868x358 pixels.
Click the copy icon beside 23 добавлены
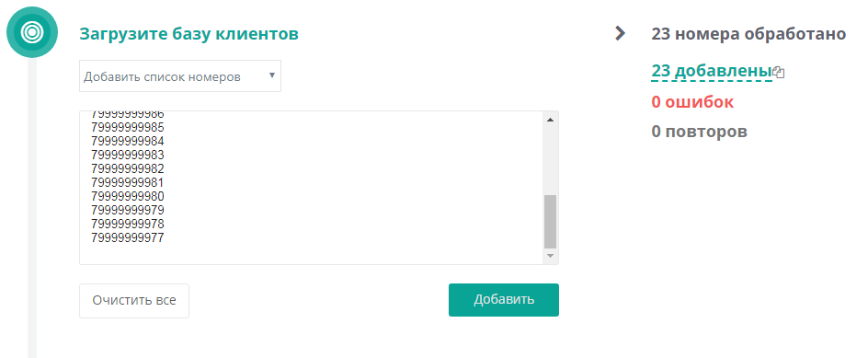coord(779,72)
